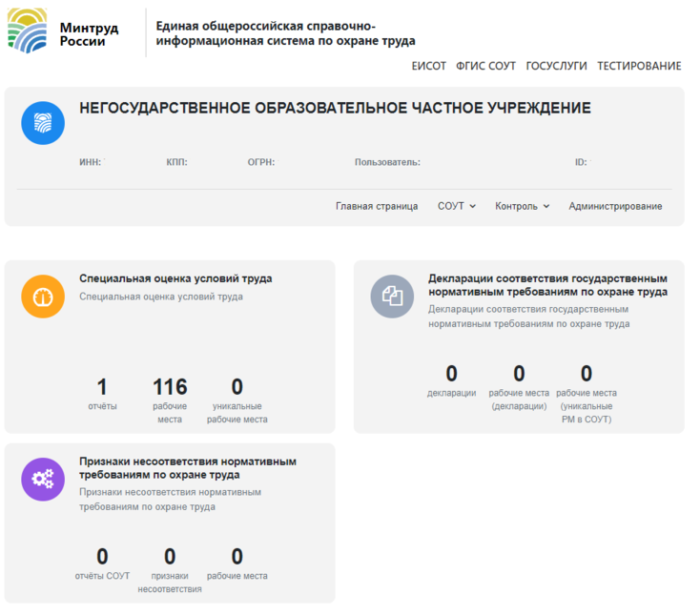Screen dimensions: 700x615
Task: Click the ID label
Action: 581,162
